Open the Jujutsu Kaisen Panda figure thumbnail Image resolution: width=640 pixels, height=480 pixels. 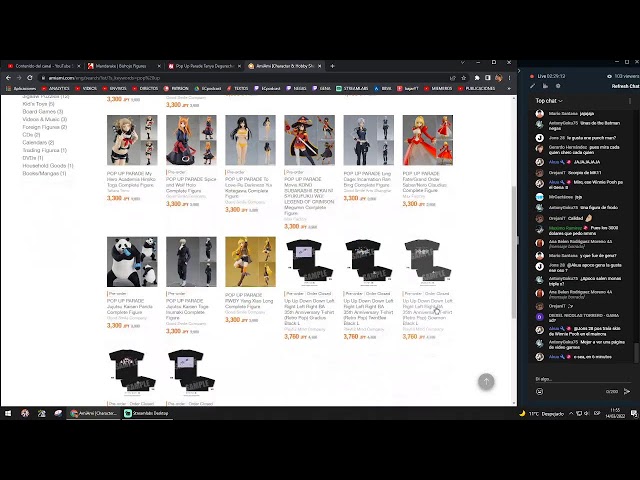pos(132,262)
